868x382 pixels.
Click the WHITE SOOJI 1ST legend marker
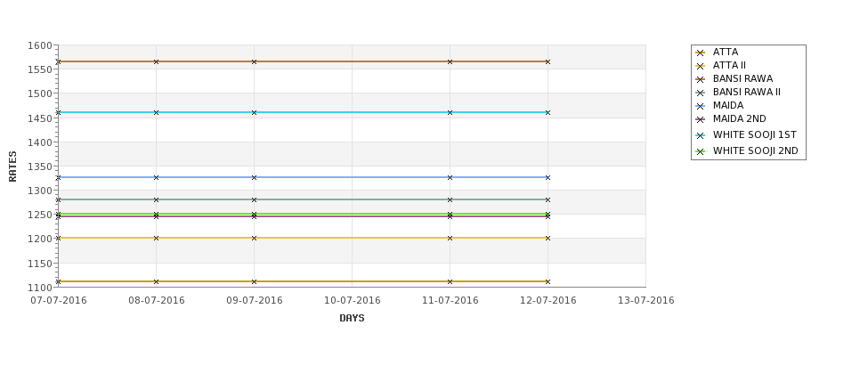701,135
